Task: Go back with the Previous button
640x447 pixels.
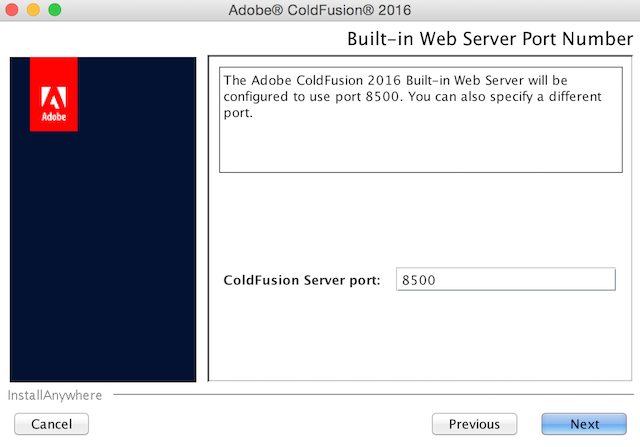Action: [474, 424]
